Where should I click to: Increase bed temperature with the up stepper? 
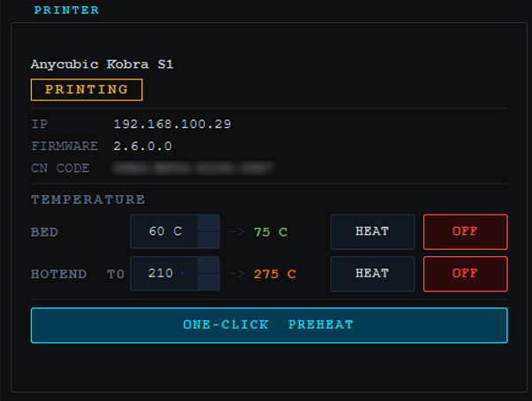click(x=209, y=223)
